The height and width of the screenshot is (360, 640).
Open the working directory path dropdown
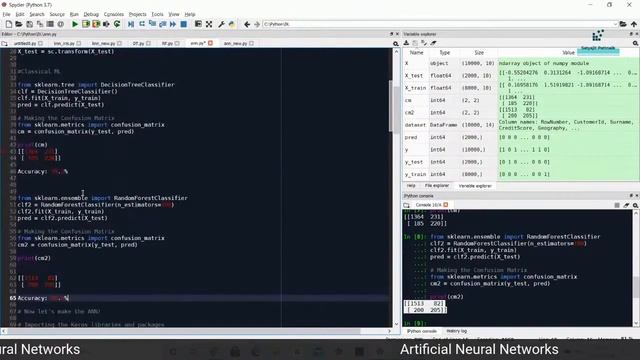coord(615,24)
